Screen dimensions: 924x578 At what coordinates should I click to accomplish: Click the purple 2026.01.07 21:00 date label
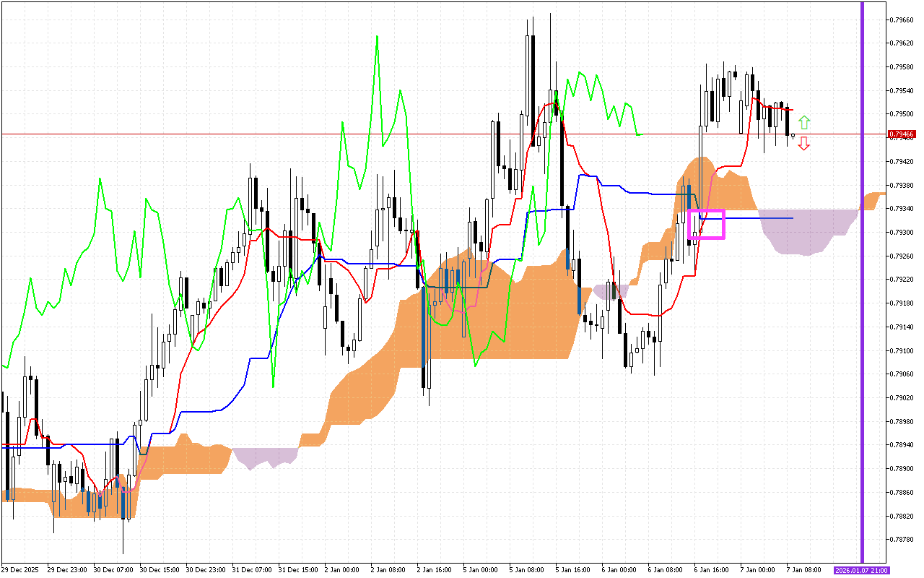[861, 570]
